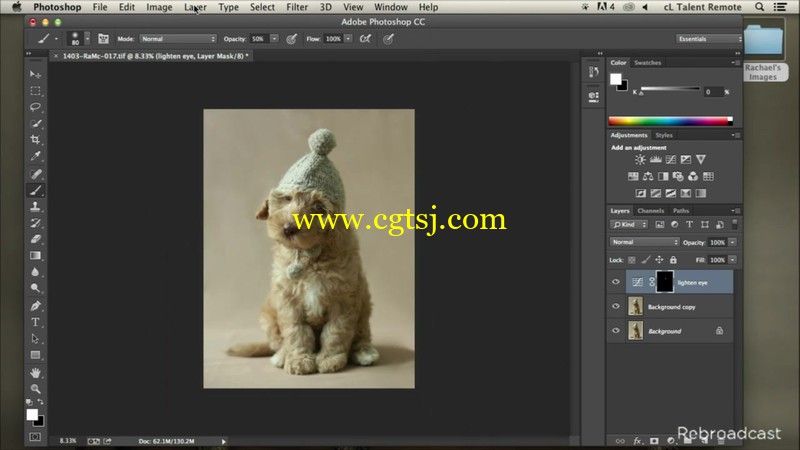Select the Clone Stamp tool
This screenshot has width=800, height=450.
[x=35, y=207]
